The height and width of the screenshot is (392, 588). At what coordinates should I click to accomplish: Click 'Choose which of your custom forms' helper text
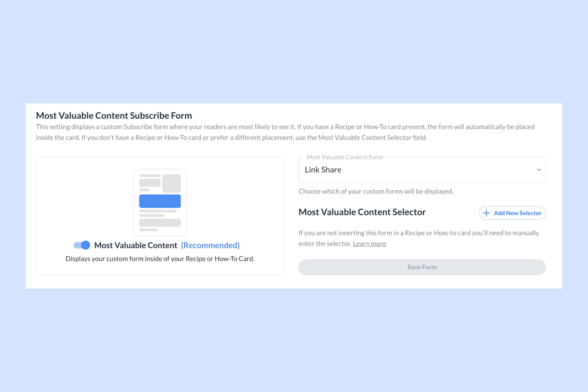point(376,191)
